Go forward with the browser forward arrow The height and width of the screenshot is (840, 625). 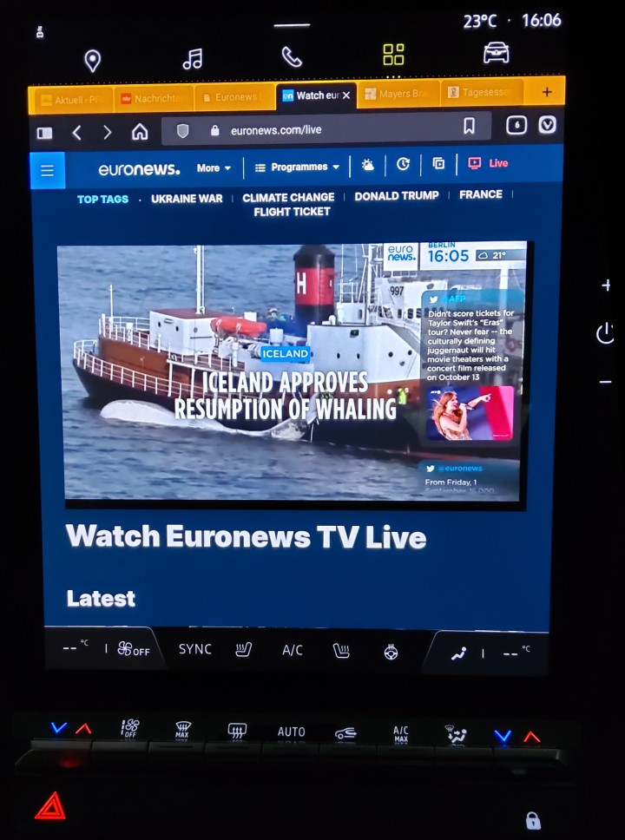[x=107, y=132]
